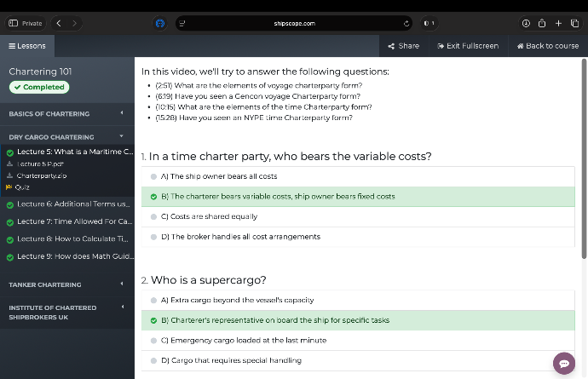Open Lecture 6: Additional Terms lesson

[72, 204]
